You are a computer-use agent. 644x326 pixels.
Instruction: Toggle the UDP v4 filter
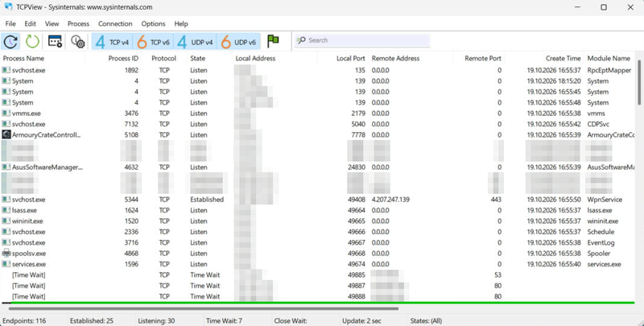pyautogui.click(x=196, y=42)
